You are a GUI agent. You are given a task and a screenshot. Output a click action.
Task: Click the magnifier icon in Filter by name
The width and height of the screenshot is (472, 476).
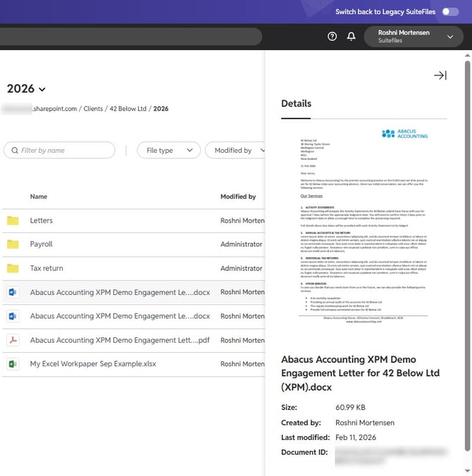(15, 150)
